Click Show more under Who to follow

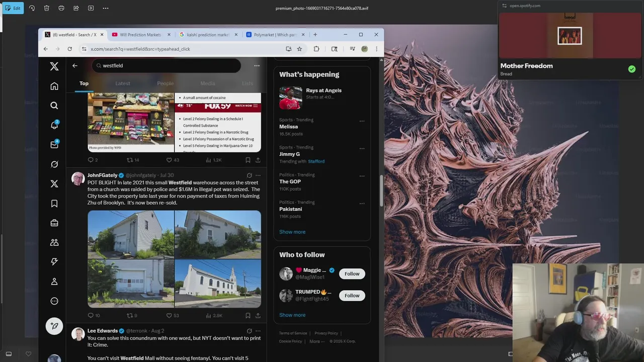(292, 315)
